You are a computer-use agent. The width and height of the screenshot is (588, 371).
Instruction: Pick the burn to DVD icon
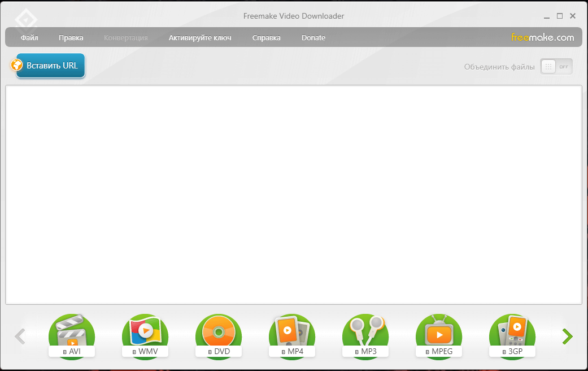[219, 337]
